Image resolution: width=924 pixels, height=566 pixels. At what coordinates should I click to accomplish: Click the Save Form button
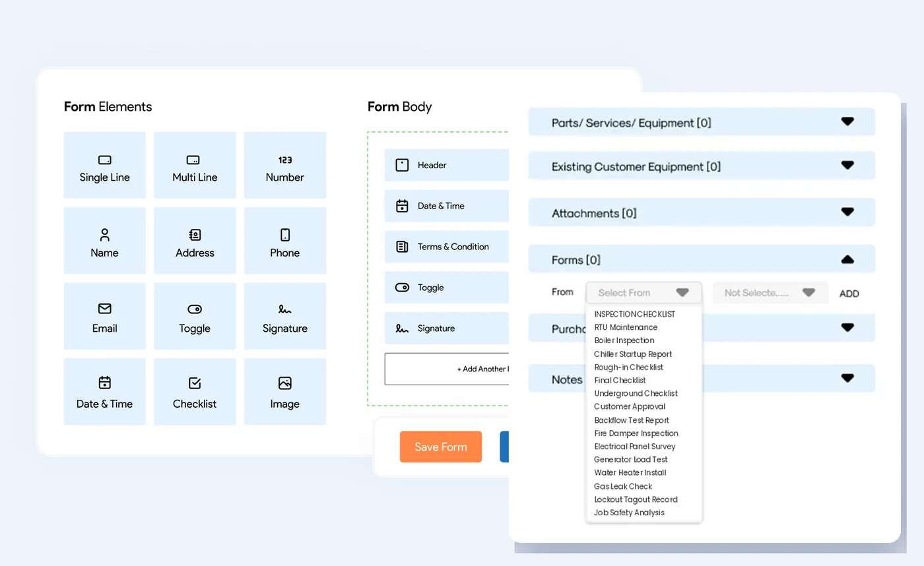point(441,447)
